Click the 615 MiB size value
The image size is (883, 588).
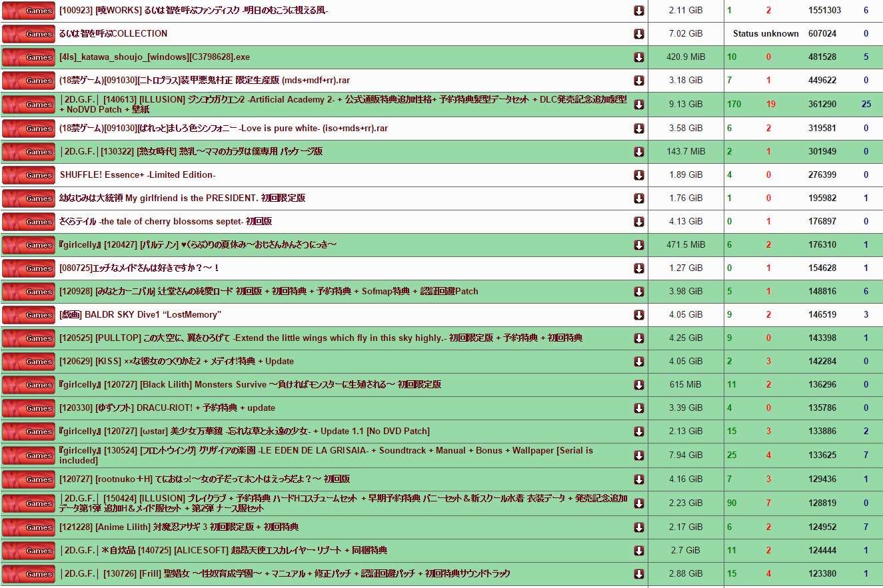click(686, 385)
